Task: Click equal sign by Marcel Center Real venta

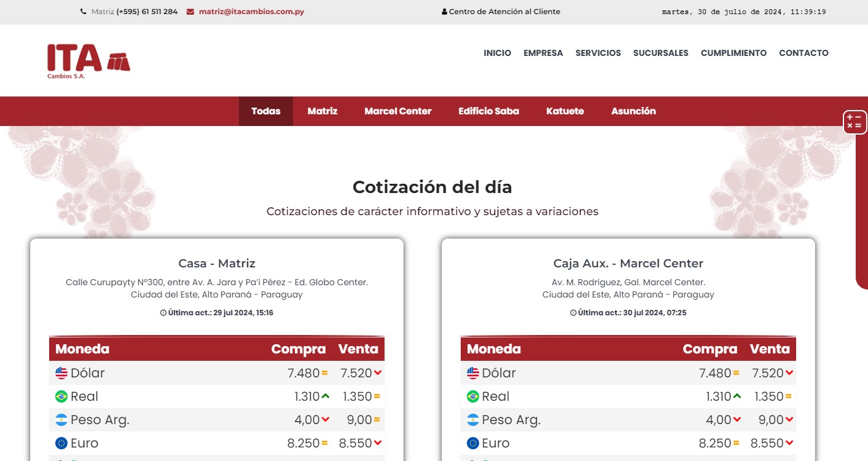Action: (789, 396)
